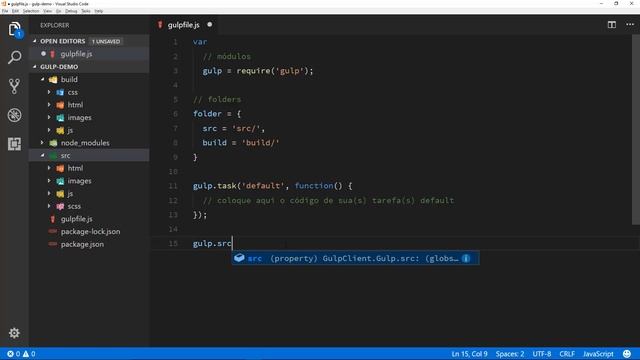
Task: Open gulpfile.js under OPEN EDITORS
Action: tap(89, 54)
